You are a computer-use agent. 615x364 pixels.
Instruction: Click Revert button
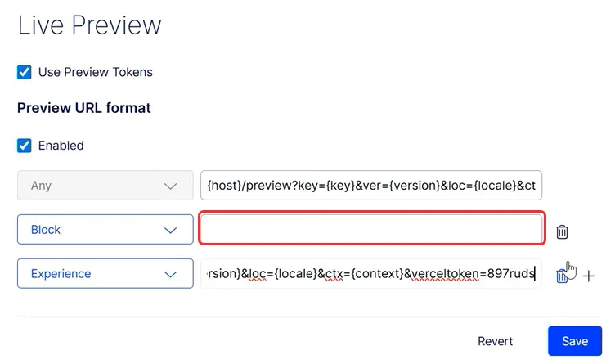coord(495,341)
